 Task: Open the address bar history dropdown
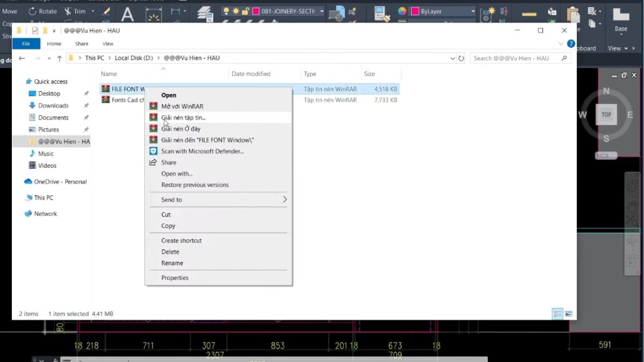coord(452,58)
